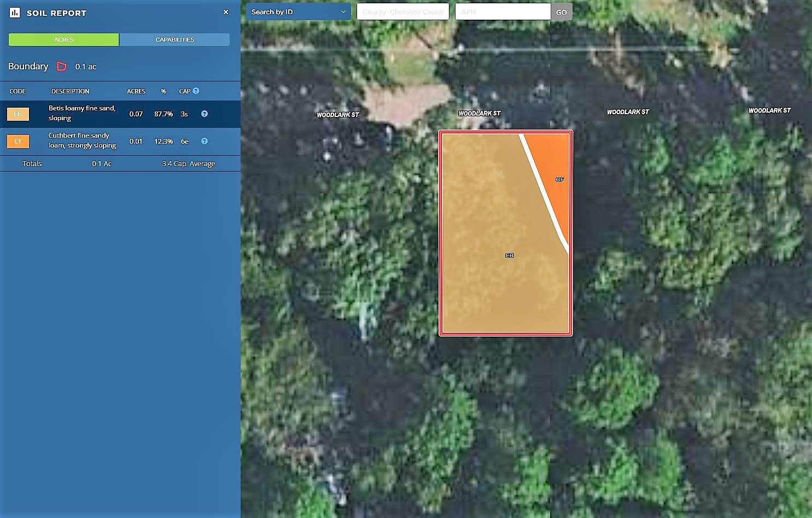
Task: Click the 0.07 acres value
Action: coord(136,114)
